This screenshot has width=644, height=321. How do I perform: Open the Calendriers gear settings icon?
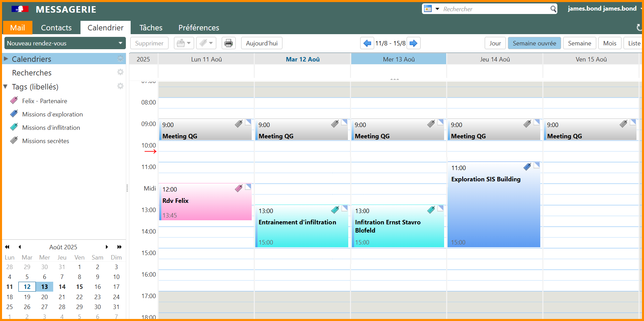[120, 59]
